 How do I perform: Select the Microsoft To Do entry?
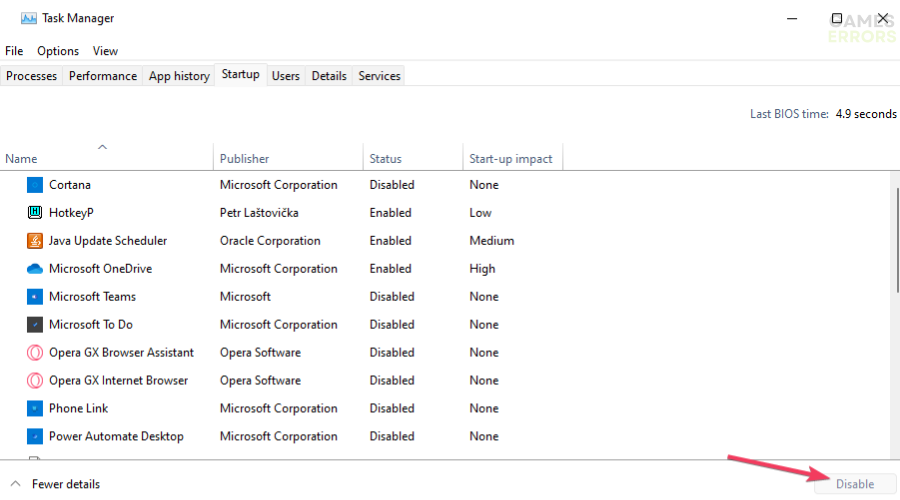[x=91, y=324]
